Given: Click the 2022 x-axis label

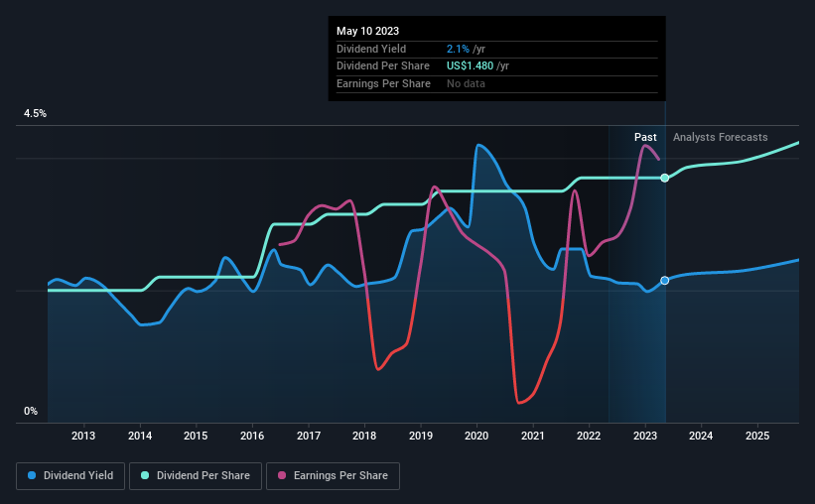Looking at the screenshot, I should tap(589, 436).
